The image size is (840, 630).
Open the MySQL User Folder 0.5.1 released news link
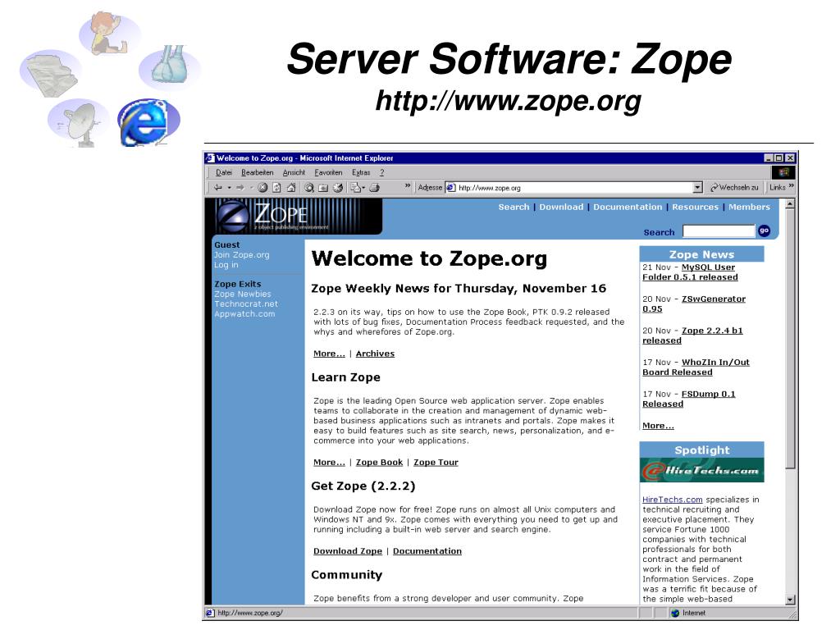point(690,272)
